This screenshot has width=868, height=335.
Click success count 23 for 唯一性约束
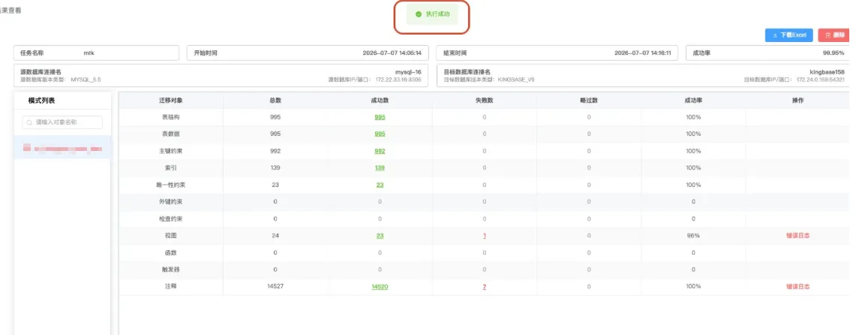[x=380, y=186]
